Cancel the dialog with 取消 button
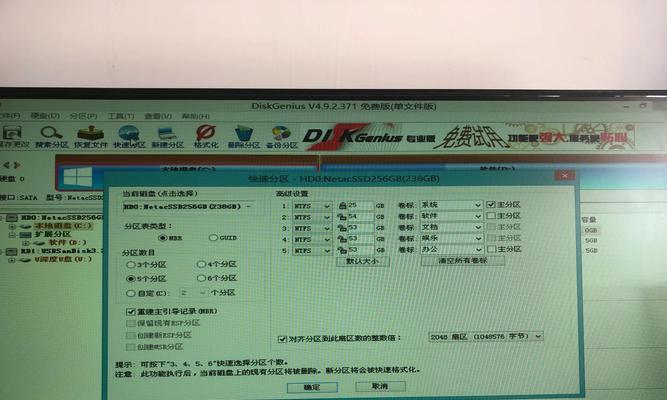Screen dimensions: 667x400 380,386
